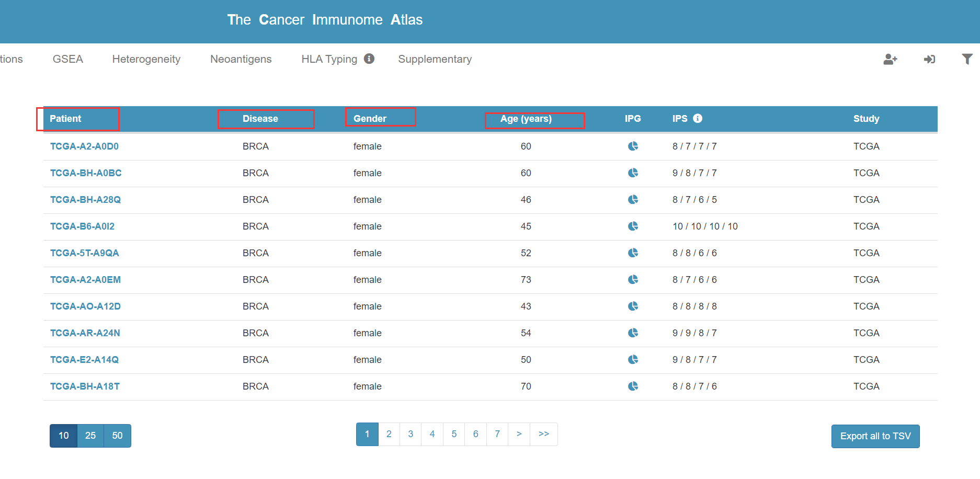The width and height of the screenshot is (980, 479).
Task: Open the filter funnel icon
Action: pos(967,59)
